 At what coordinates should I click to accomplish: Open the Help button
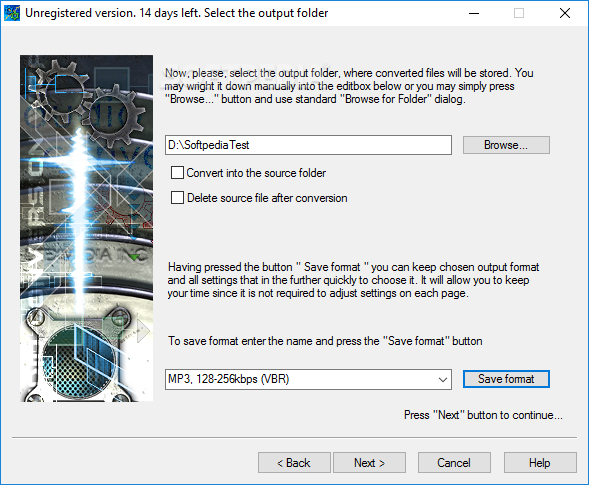coord(540,462)
